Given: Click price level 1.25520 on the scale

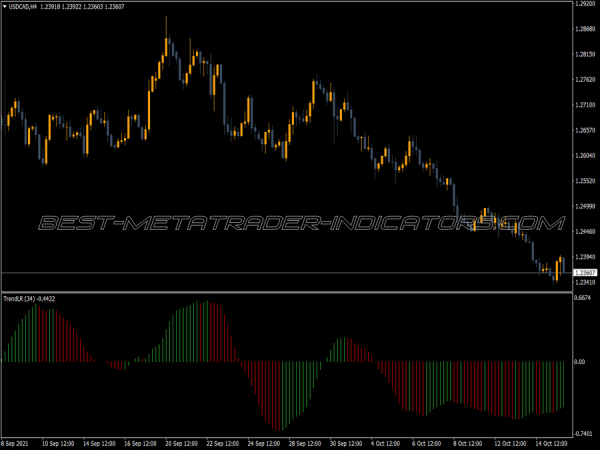Looking at the screenshot, I should point(585,181).
